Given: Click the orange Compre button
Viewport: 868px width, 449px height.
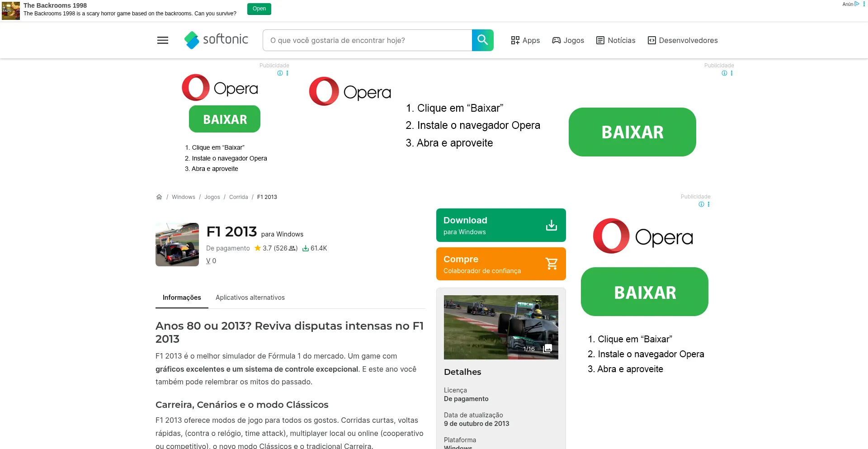Looking at the screenshot, I should (501, 264).
